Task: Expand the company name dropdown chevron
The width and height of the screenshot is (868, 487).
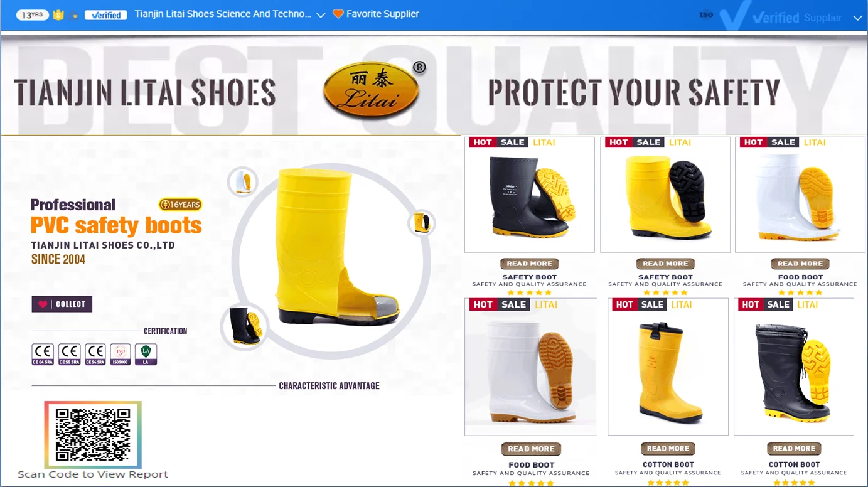Action: click(321, 15)
